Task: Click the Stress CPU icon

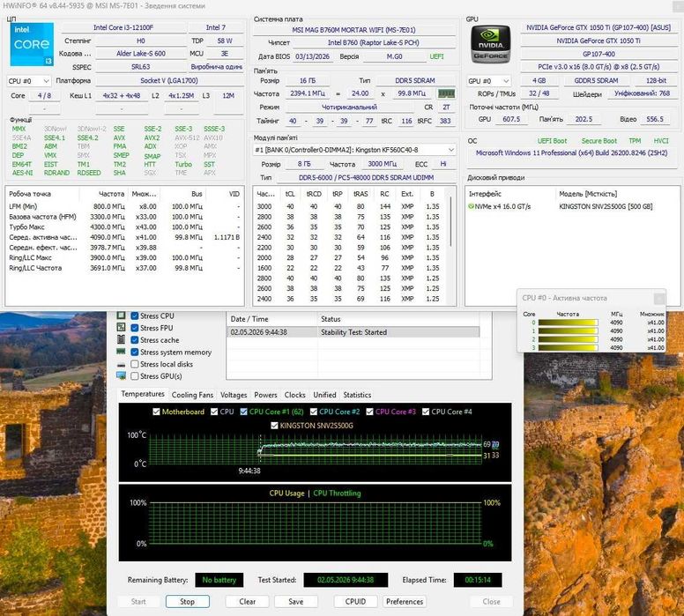Action: [x=122, y=315]
